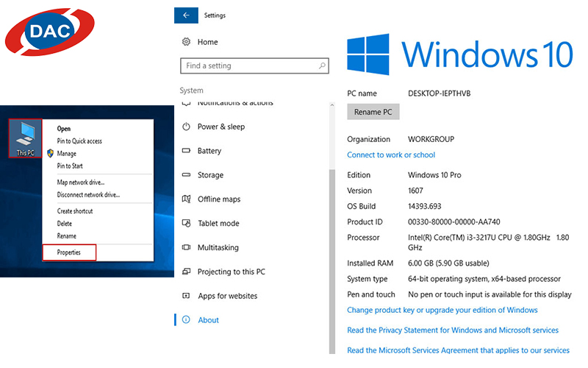Image resolution: width=588 pixels, height=368 pixels.
Task: Click the About info icon
Action: [186, 319]
